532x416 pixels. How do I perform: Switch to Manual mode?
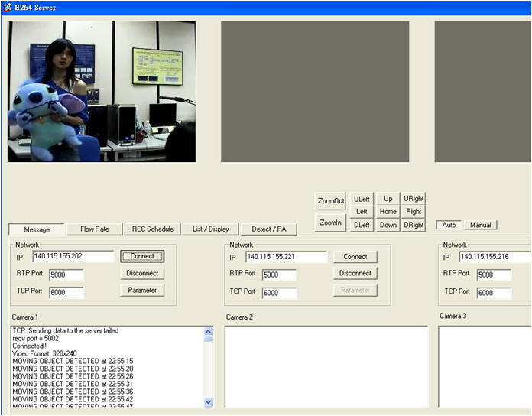(480, 225)
